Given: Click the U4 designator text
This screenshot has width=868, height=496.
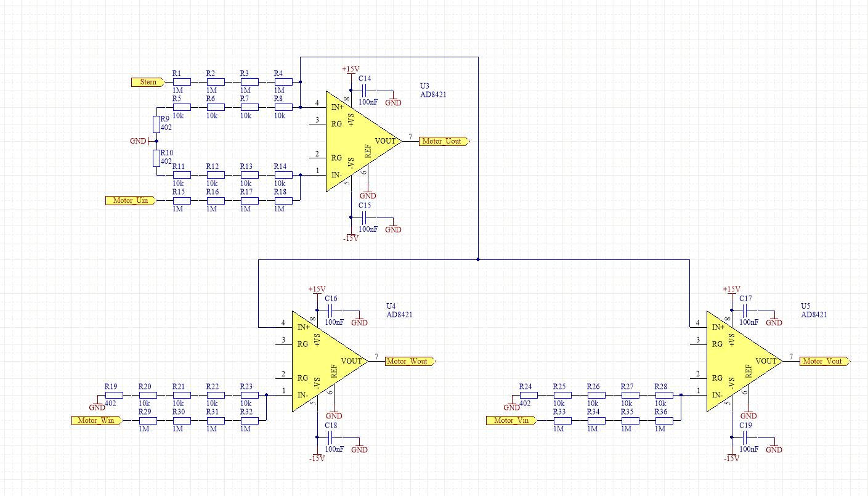Looking at the screenshot, I should (x=391, y=306).
